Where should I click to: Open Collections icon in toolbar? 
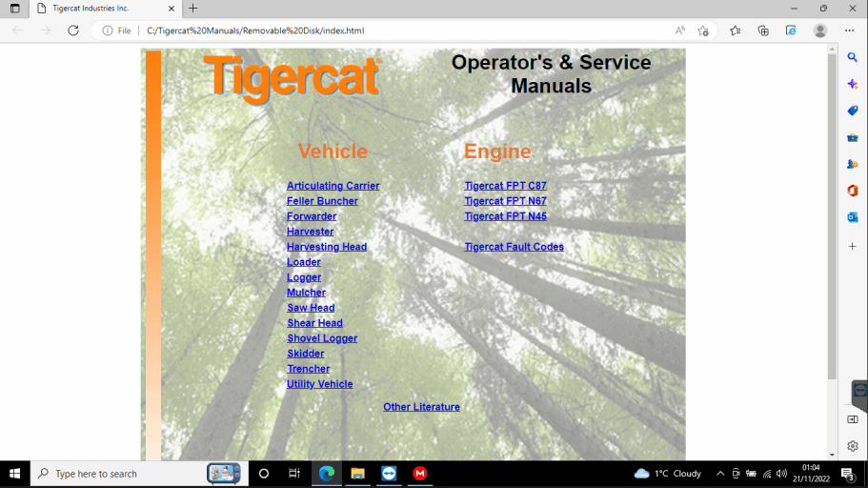pyautogui.click(x=763, y=30)
